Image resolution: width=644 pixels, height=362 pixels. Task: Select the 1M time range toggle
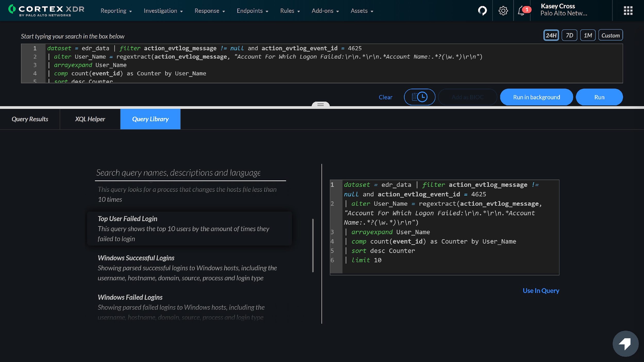click(x=588, y=35)
